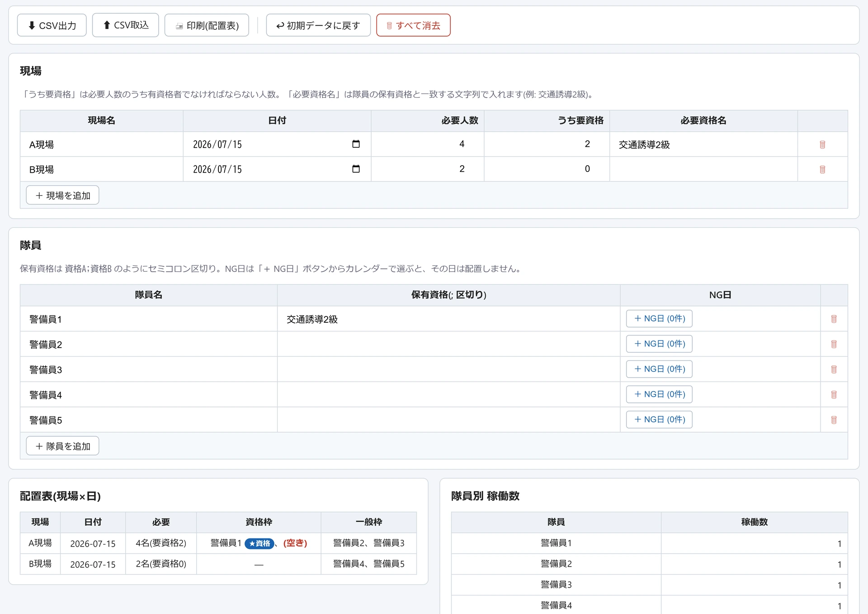Add NG day for 警備員1

point(659,318)
